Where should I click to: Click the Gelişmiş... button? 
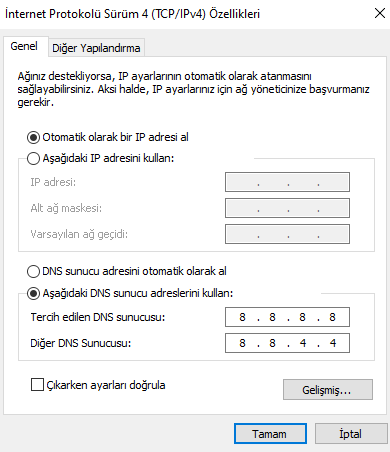tap(328, 389)
